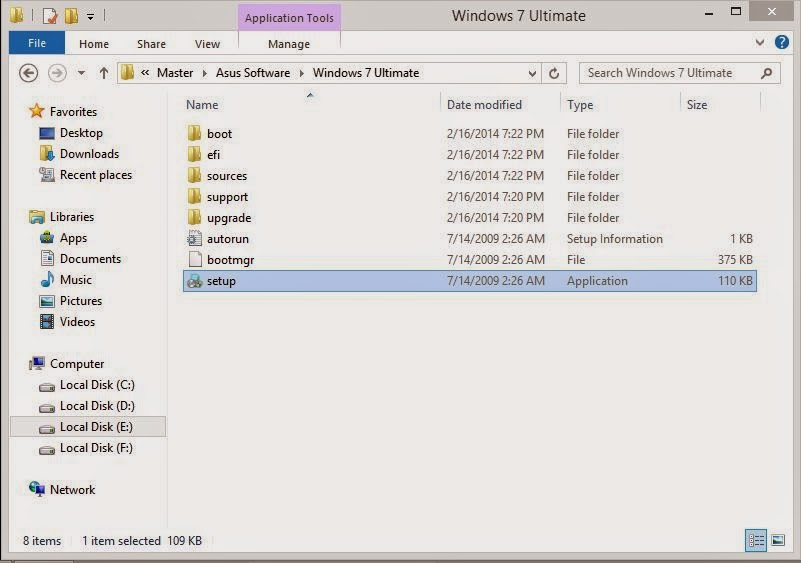801x563 pixels.
Task: Select the support folder icon
Action: point(194,196)
